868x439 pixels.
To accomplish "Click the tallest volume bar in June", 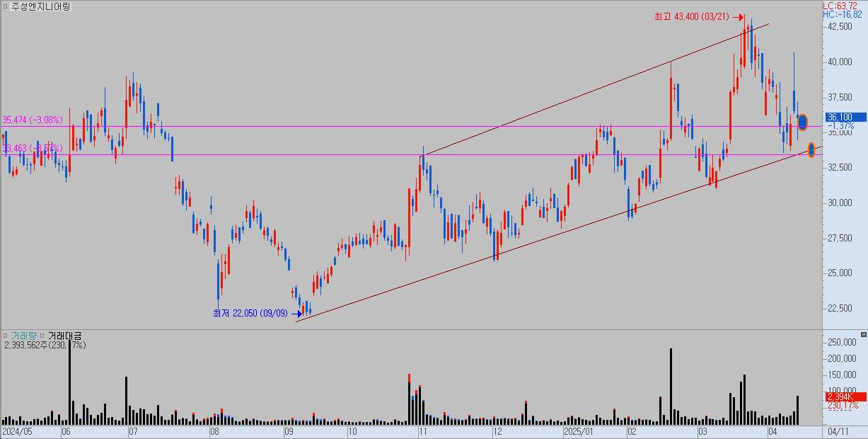I will point(69,382).
